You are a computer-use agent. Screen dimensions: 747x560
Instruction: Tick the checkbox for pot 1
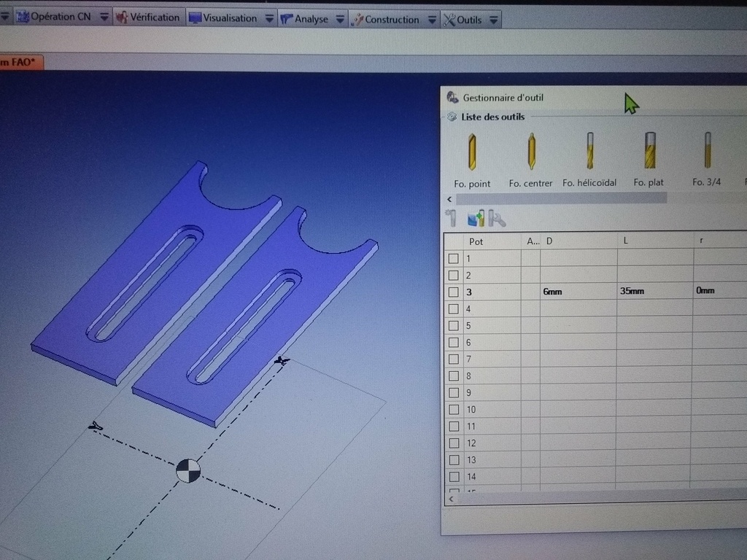coord(454,259)
